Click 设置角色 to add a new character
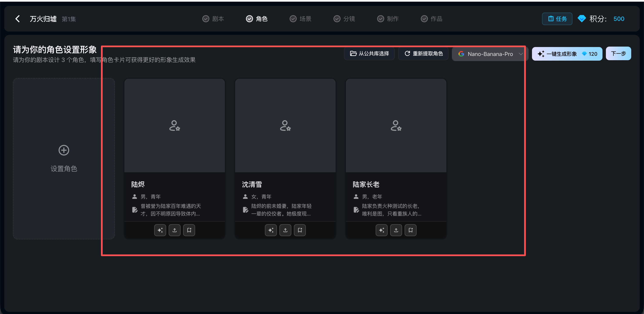Screen dimensions: 644x314 coord(64,159)
